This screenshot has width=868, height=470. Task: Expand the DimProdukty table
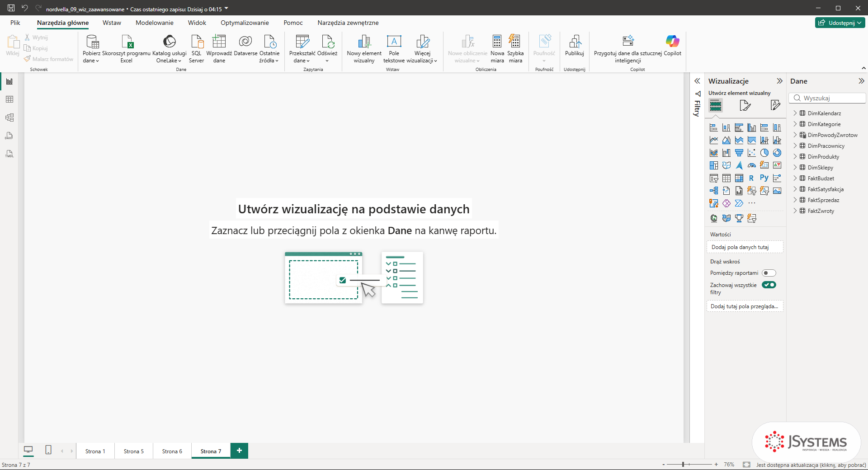click(x=795, y=156)
